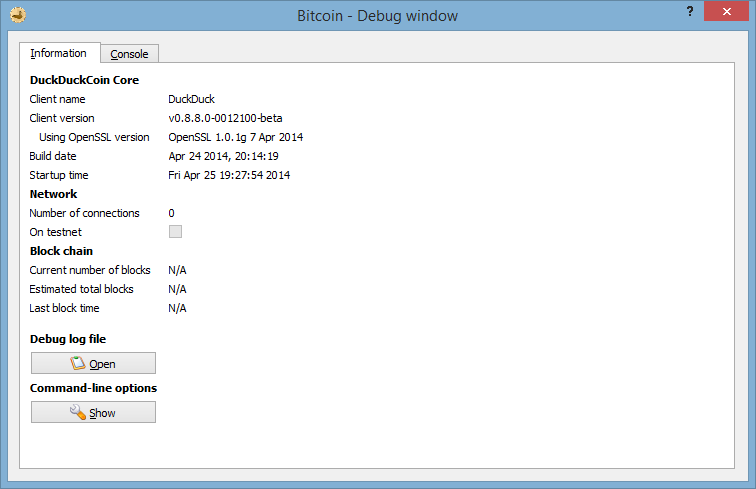Click the Number of connections label
This screenshot has height=489, width=756.
click(84, 213)
